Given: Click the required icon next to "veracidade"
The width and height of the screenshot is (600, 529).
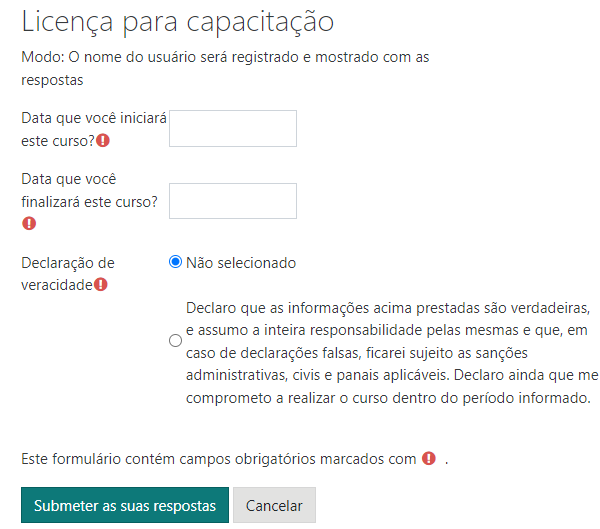Looking at the screenshot, I should click(x=101, y=284).
